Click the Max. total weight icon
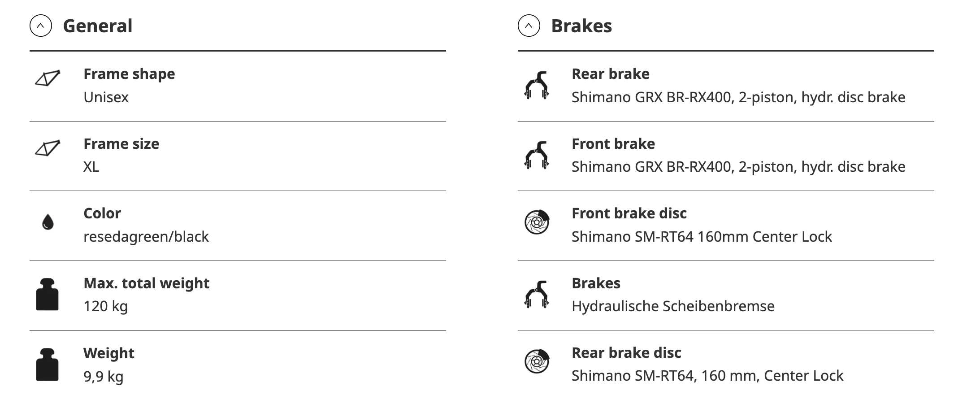This screenshot has height=417, width=980. coord(47,295)
